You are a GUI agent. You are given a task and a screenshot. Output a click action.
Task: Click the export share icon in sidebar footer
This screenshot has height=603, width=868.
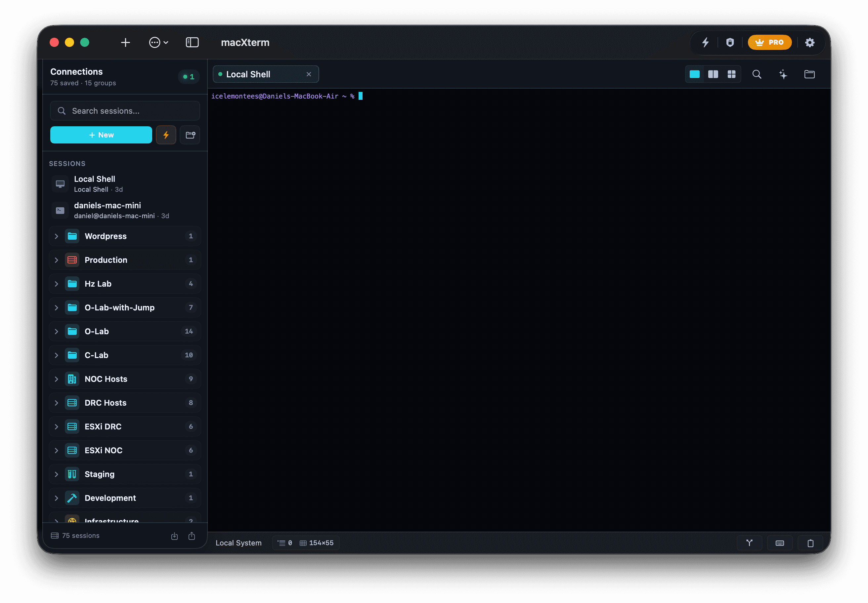coord(192,536)
